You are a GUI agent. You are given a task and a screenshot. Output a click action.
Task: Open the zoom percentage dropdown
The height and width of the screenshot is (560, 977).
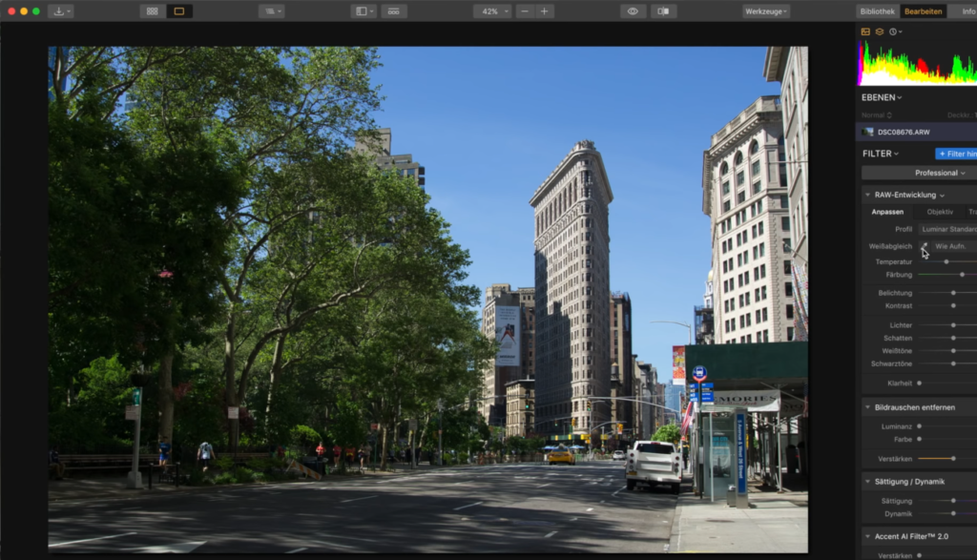[x=490, y=10]
